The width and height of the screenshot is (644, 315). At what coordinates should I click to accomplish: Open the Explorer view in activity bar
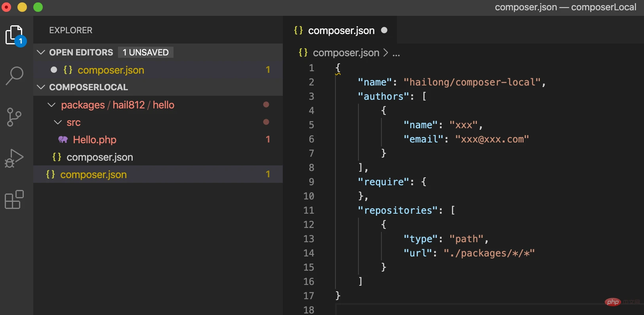coord(15,36)
